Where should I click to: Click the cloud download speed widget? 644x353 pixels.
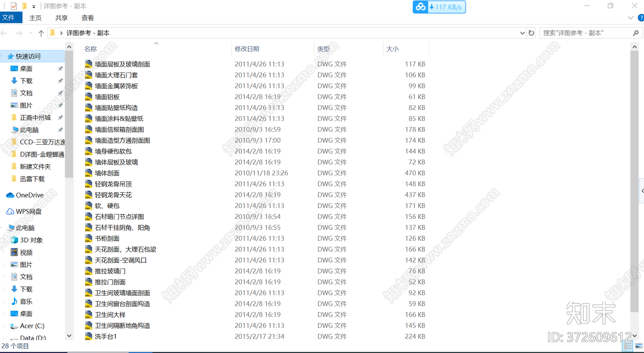click(x=439, y=7)
